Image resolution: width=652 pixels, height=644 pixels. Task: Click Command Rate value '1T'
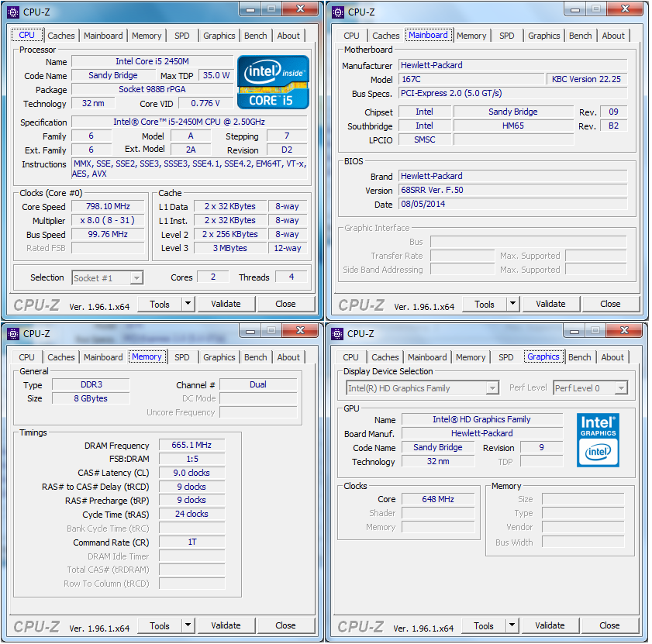[x=191, y=542]
